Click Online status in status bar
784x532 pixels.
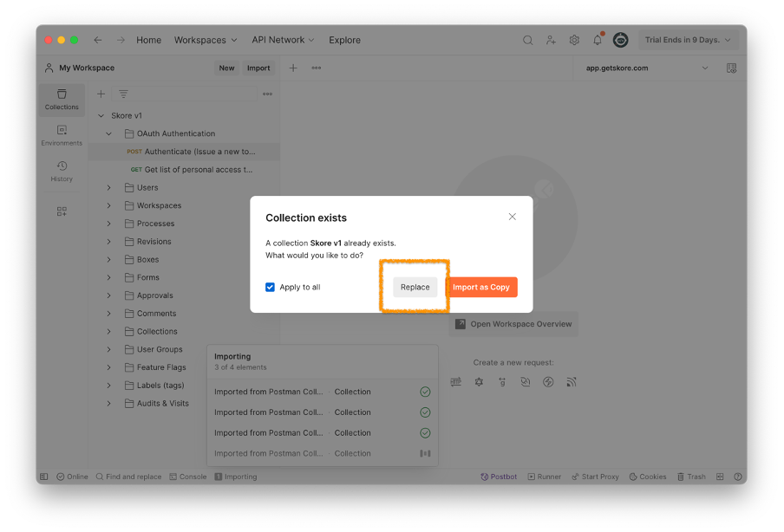point(72,477)
